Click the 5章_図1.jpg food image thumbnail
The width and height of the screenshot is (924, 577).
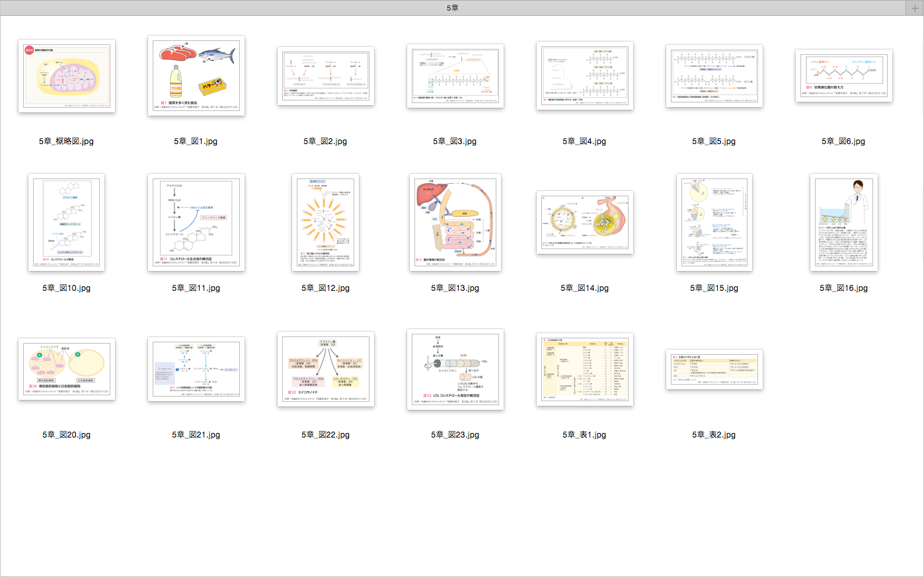[x=196, y=76]
